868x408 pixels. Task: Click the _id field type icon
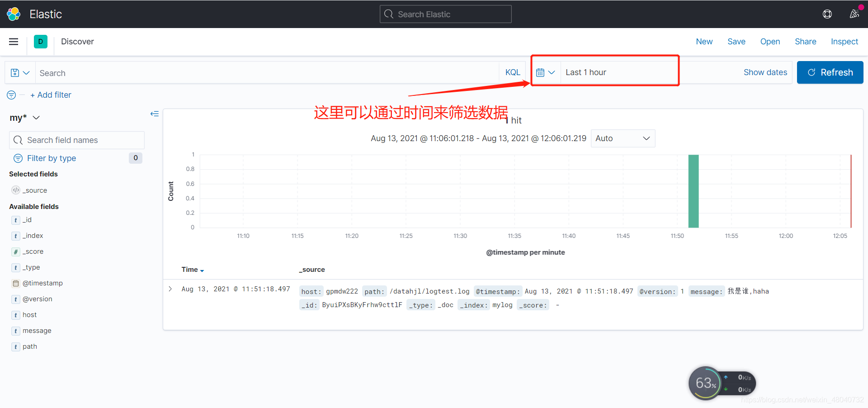tap(16, 220)
